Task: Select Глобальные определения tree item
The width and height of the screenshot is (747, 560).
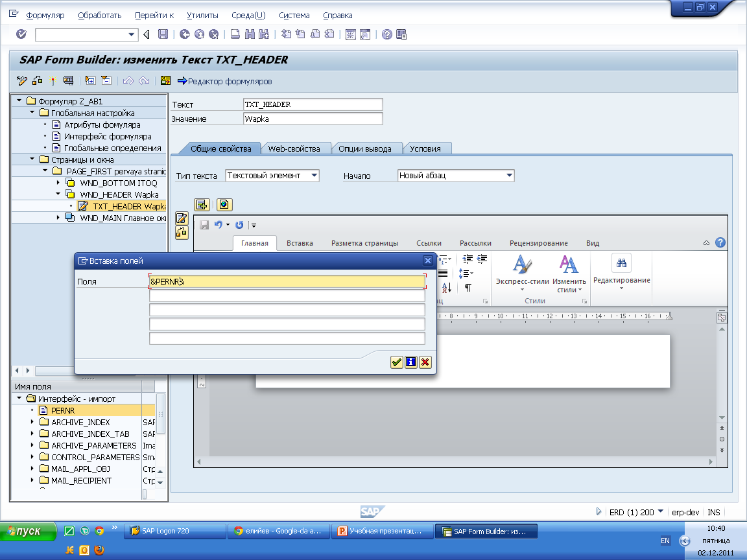Action: [x=112, y=148]
